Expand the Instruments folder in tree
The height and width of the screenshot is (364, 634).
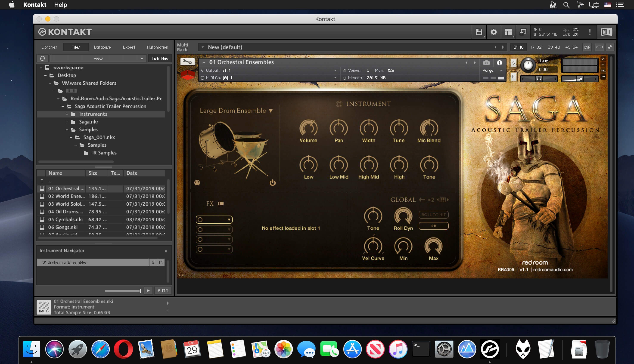(67, 114)
